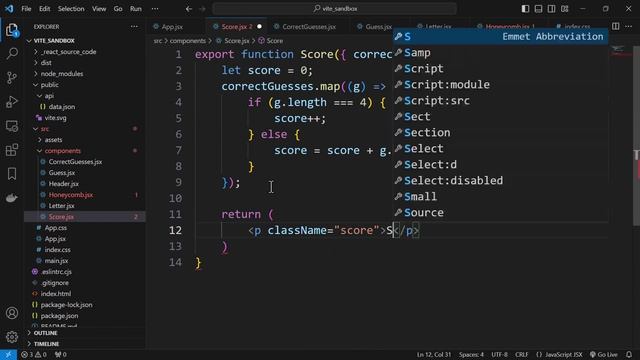Expand the TIMELINE section
The height and width of the screenshot is (360, 640).
46,344
